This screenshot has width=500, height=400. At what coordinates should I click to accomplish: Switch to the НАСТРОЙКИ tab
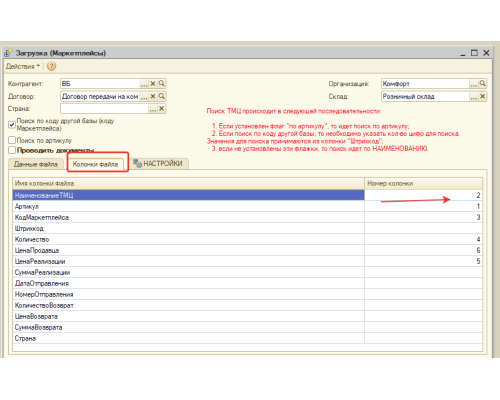159,164
